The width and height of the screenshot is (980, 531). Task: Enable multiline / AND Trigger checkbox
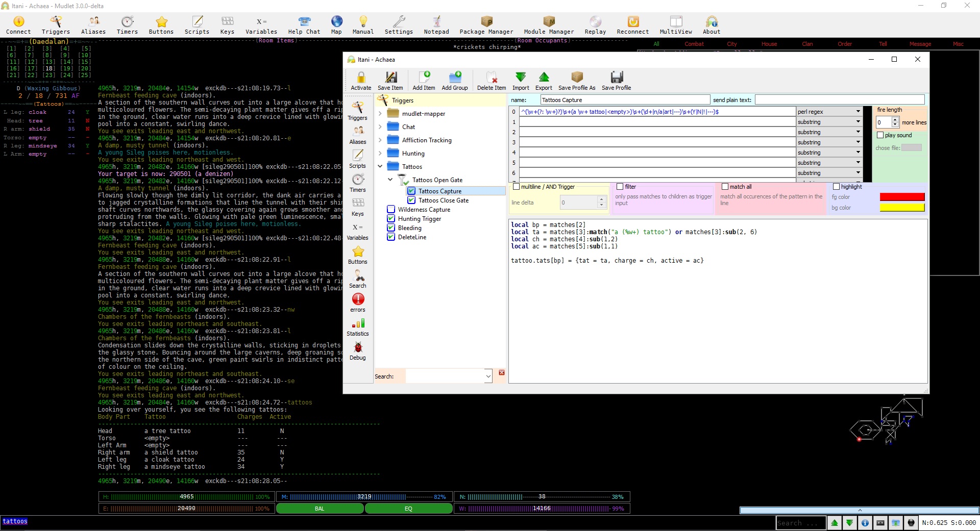click(x=516, y=187)
